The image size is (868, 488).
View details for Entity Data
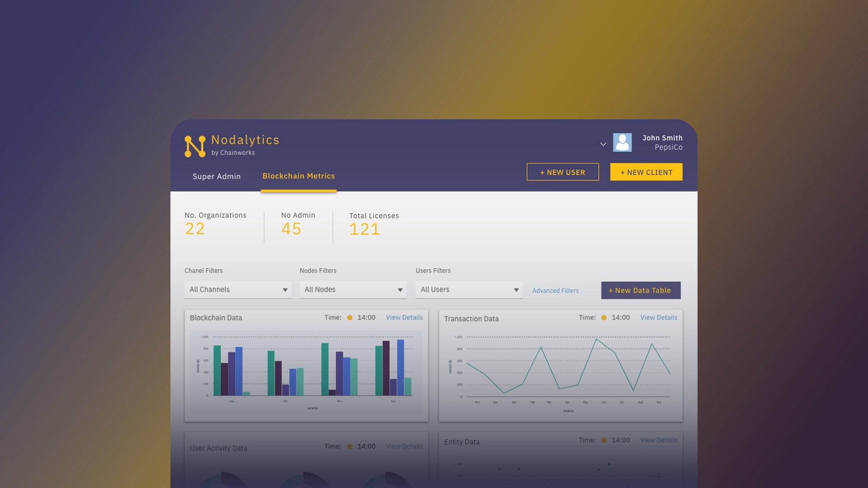tap(659, 440)
